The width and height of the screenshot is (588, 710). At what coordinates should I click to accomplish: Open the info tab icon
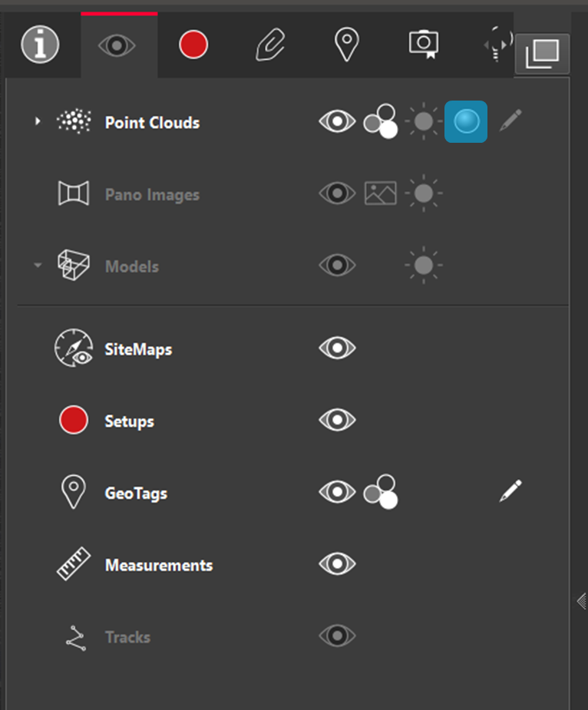[x=40, y=45]
